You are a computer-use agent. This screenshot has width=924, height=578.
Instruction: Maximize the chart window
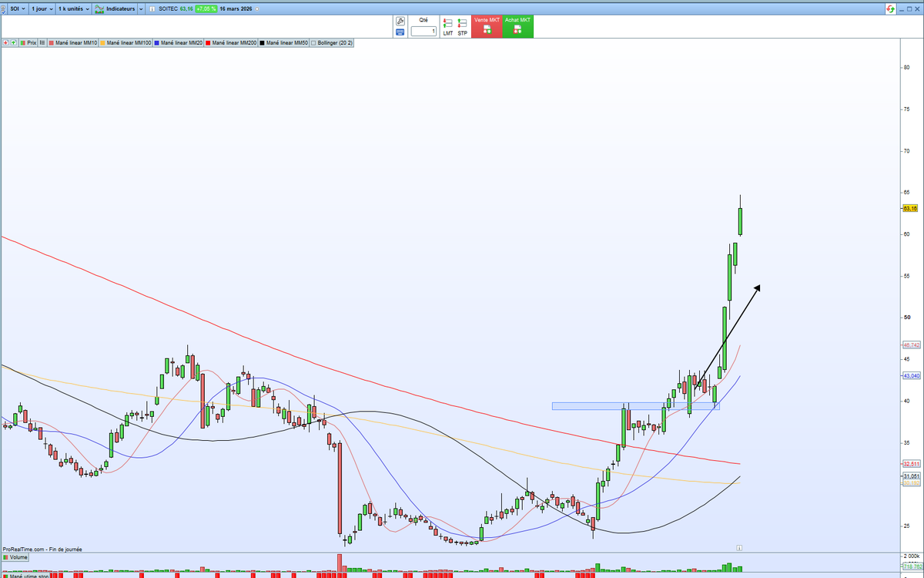[909, 8]
